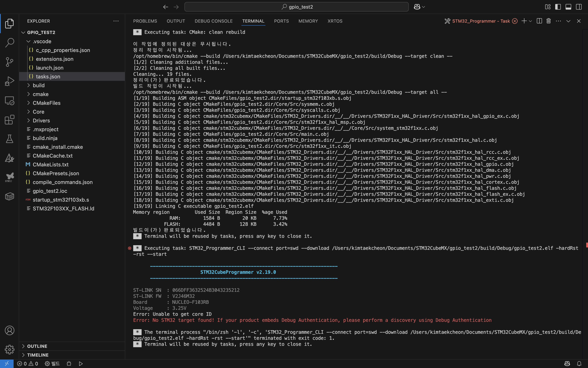Switch to the XRTOS tab
This screenshot has height=368, width=588.
[335, 21]
